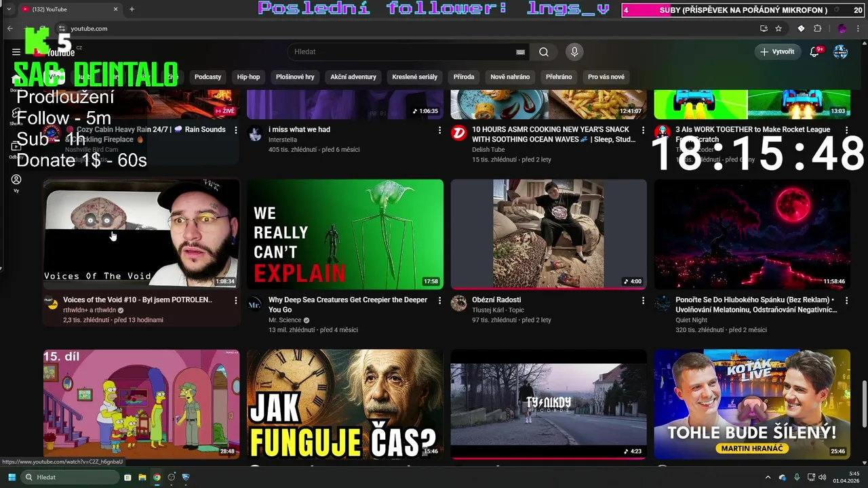Open Delish Tube channel link
The image size is (868, 488).
click(x=488, y=150)
